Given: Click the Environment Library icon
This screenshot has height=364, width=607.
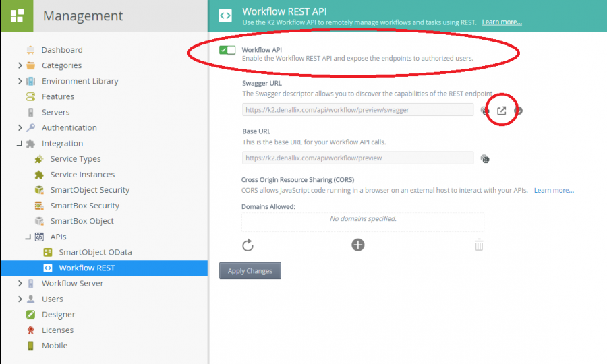Looking at the screenshot, I should coord(30,81).
